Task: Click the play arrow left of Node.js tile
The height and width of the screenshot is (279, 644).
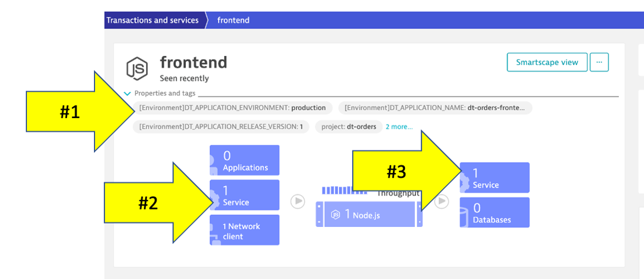Action: 298,201
